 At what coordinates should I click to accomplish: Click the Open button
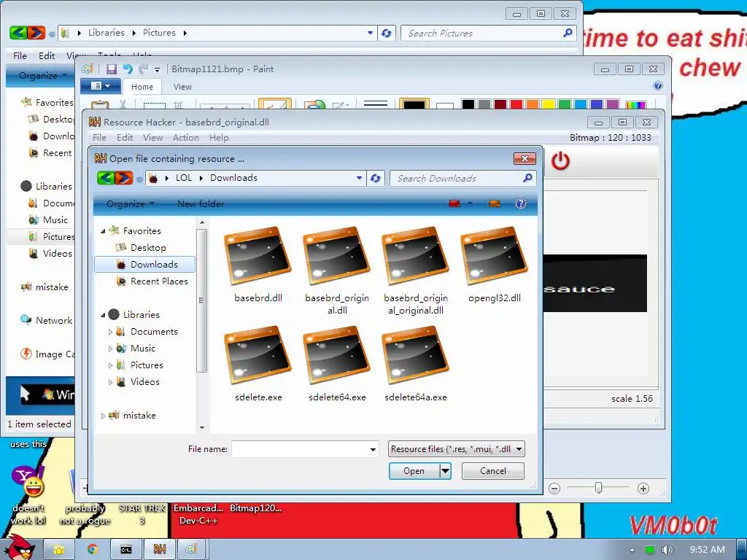coord(414,471)
